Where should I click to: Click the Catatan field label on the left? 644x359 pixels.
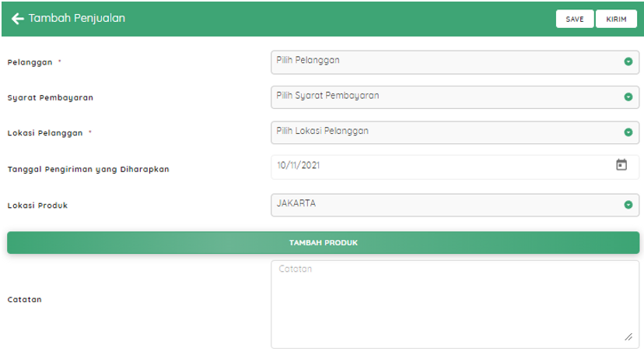point(25,300)
